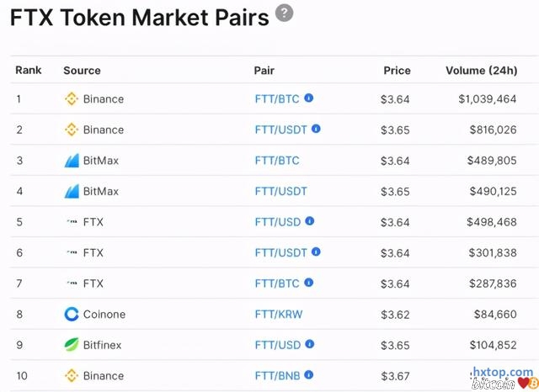Screen dimensions: 539x392
Task: Click FTX logo in rank 5 row
Action: click(x=72, y=222)
